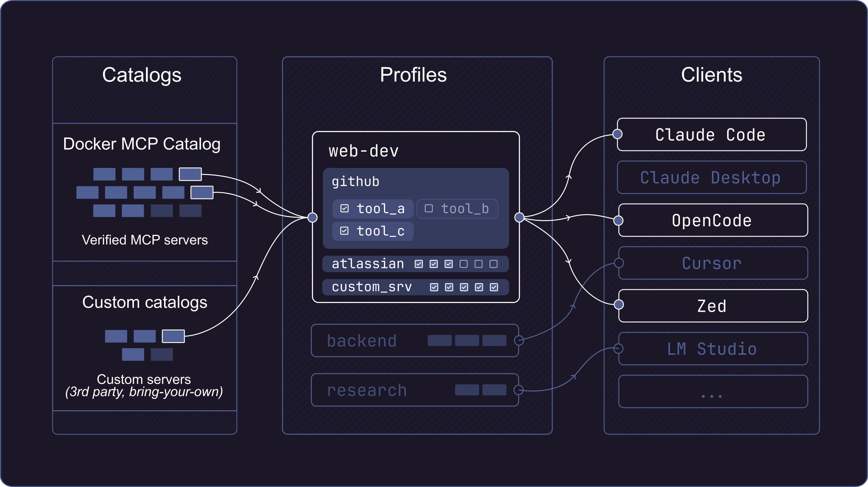Open the research profile

click(415, 390)
